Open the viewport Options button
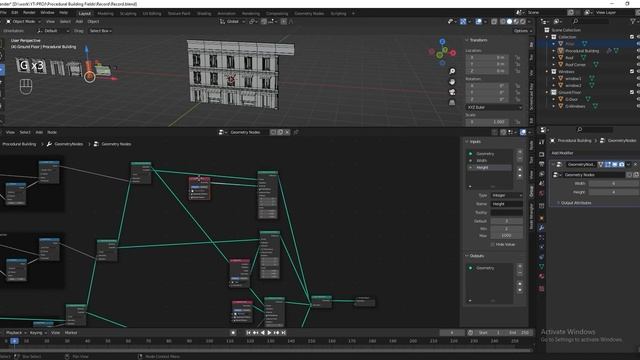Image resolution: width=640 pixels, height=360 pixels. (x=522, y=31)
